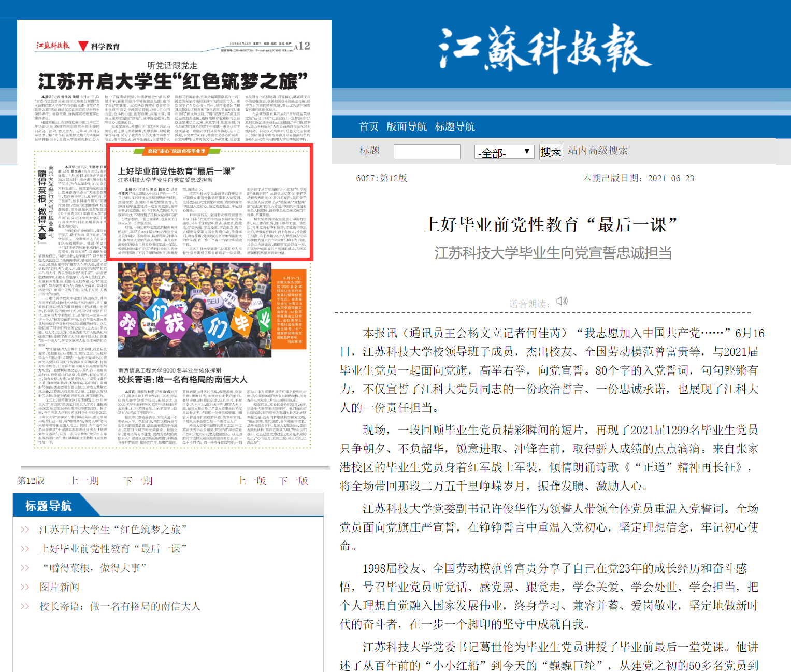This screenshot has height=672, width=791.
Task: Open 版面导航 in navigation bar
Action: click(406, 126)
